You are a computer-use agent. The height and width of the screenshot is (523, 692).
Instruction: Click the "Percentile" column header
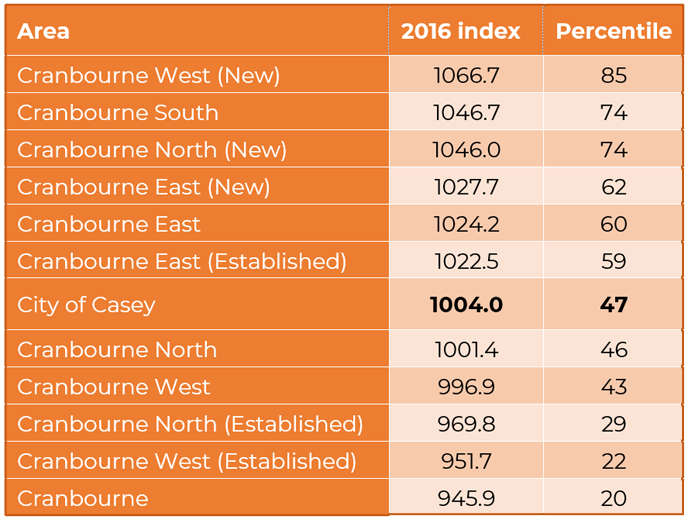pyautogui.click(x=613, y=31)
